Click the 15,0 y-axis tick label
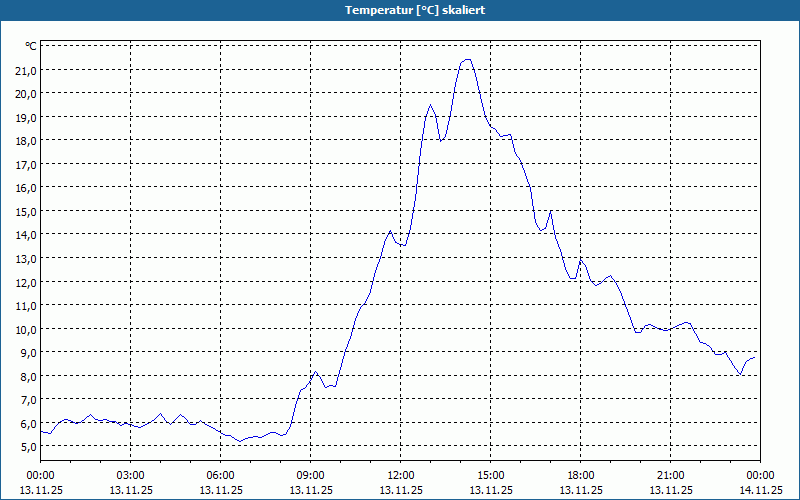800x500 pixels. 26,212
